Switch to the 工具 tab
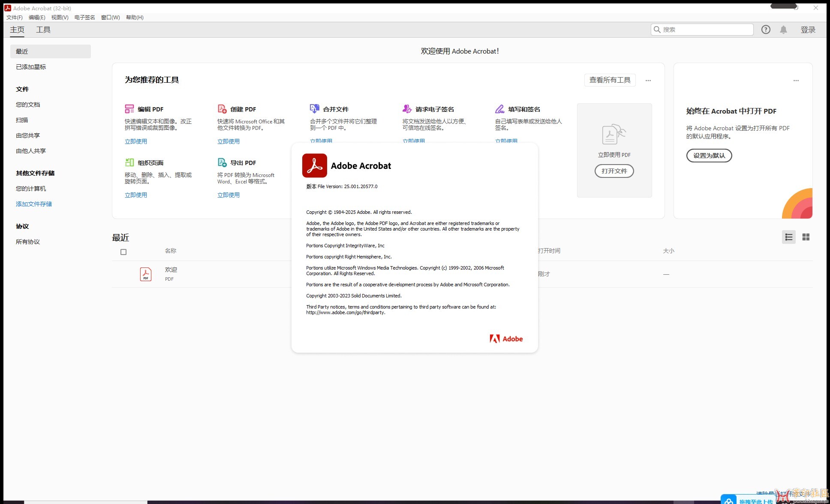The height and width of the screenshot is (504, 830). coord(43,30)
